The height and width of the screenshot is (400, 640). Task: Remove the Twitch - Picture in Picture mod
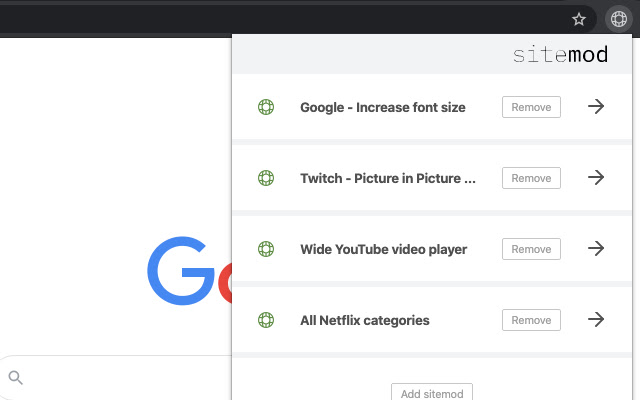(x=531, y=178)
